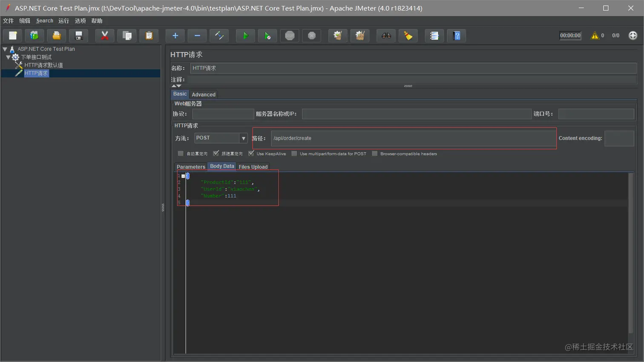This screenshot has height=362, width=644.
Task: Click the Paste clipboard icon
Action: (x=149, y=36)
